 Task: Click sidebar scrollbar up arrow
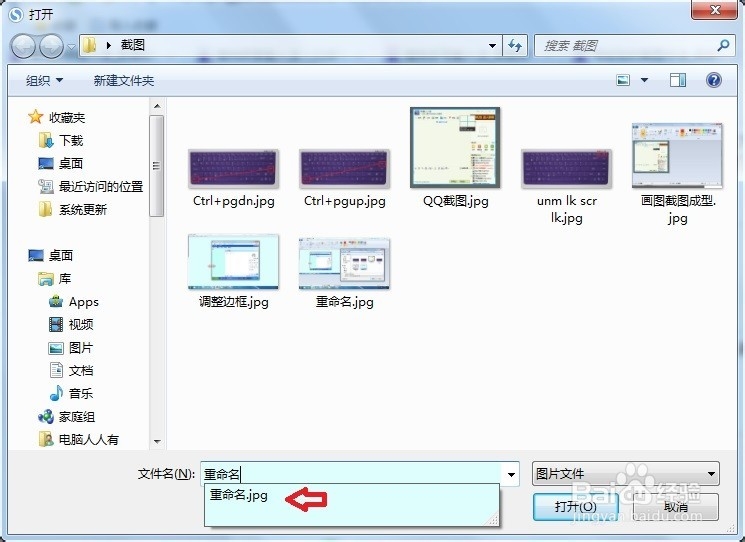coord(157,106)
